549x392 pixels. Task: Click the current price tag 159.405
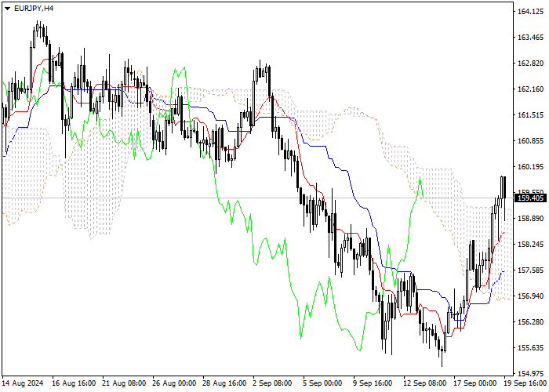click(x=531, y=198)
